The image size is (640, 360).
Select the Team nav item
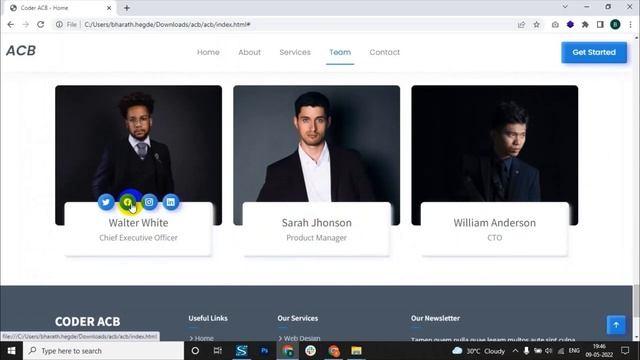340,52
